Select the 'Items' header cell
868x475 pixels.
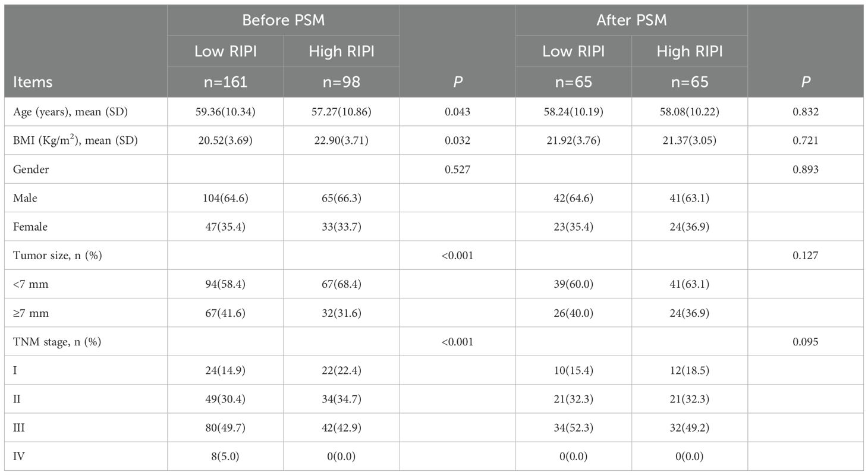coord(32,82)
